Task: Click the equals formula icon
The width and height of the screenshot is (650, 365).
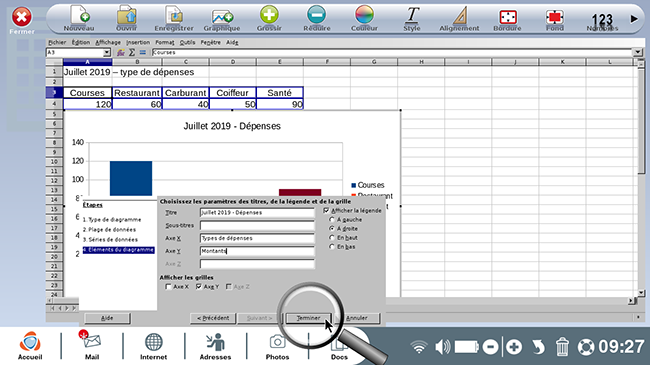Action: click(143, 52)
